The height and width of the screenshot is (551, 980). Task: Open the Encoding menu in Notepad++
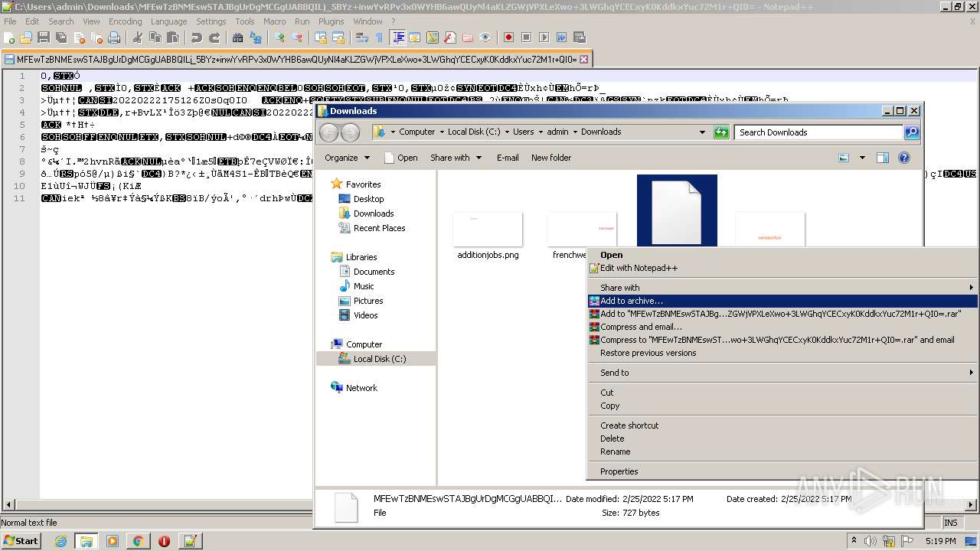[x=125, y=21]
